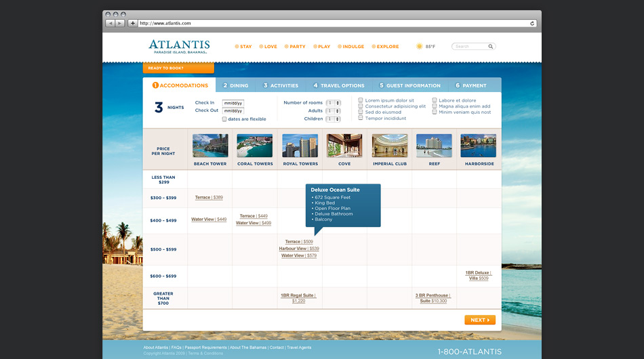Switch to the Guest Information tab
644x359 pixels.
pos(410,85)
